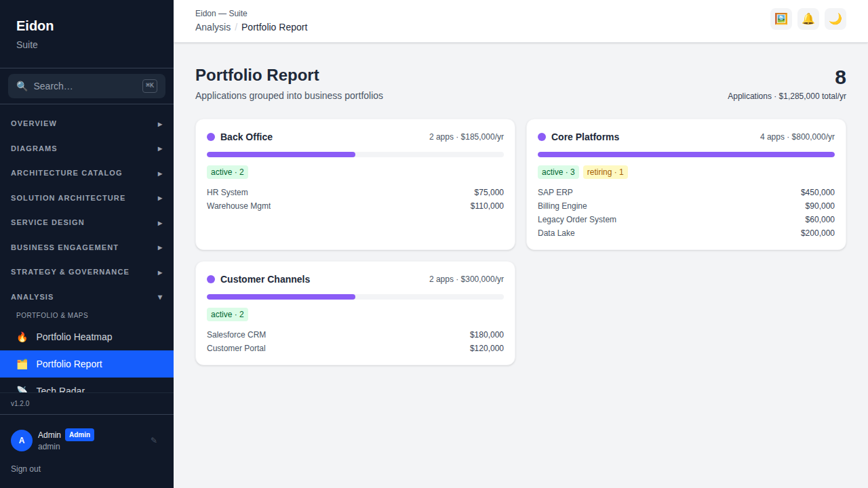868x488 pixels.
Task: Click the Legacy Order System application
Action: [577, 220]
